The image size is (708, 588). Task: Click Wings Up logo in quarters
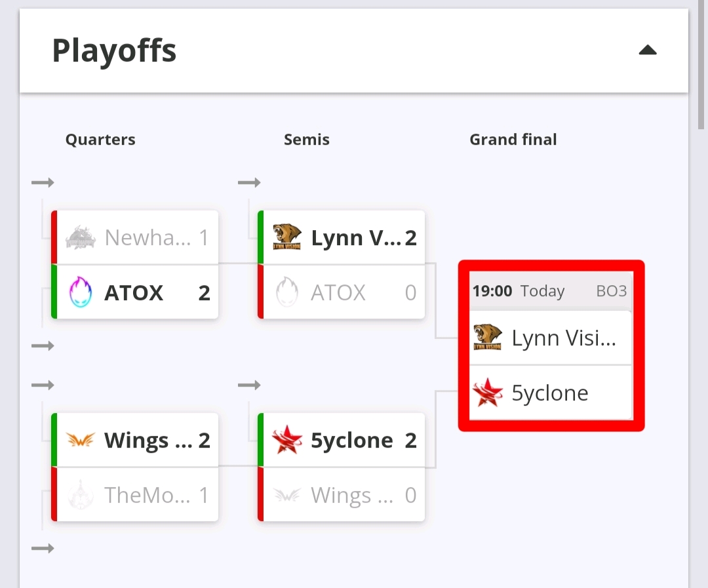coord(81,439)
